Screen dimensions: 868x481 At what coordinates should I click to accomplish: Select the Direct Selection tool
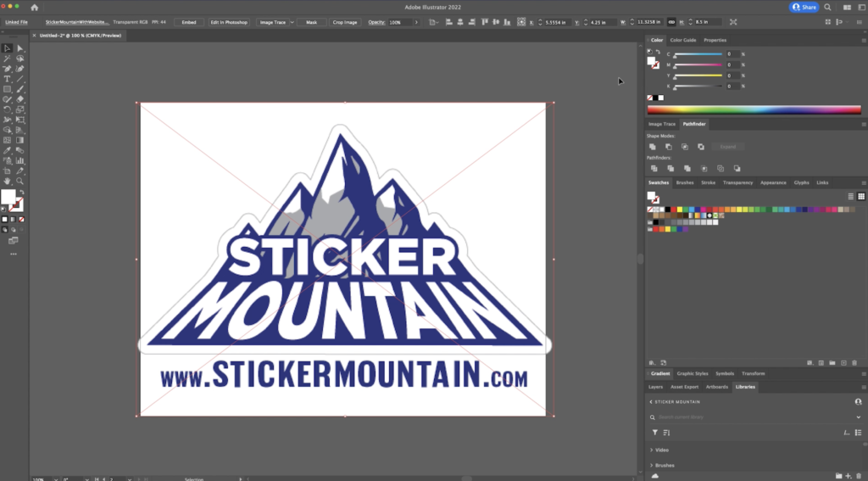click(x=20, y=48)
